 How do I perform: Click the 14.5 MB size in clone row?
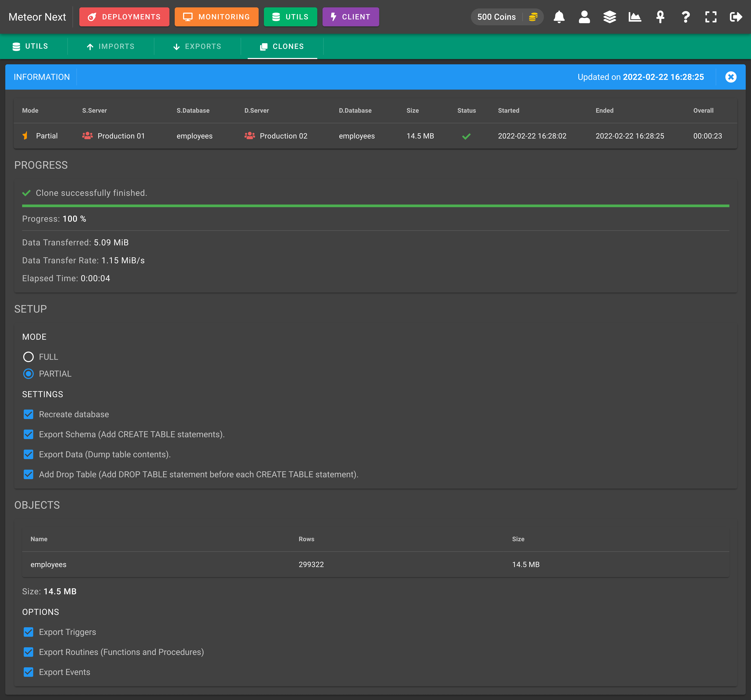(x=420, y=136)
